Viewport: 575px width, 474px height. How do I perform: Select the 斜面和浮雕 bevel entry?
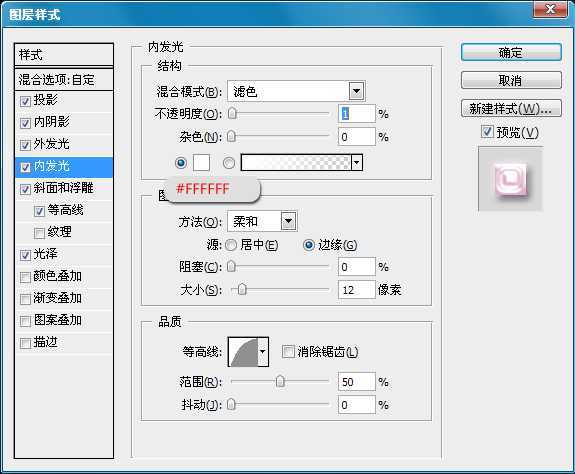(63, 188)
